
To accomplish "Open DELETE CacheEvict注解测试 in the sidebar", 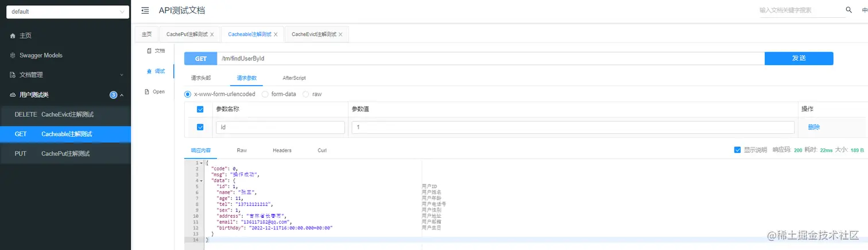I will coord(65,114).
